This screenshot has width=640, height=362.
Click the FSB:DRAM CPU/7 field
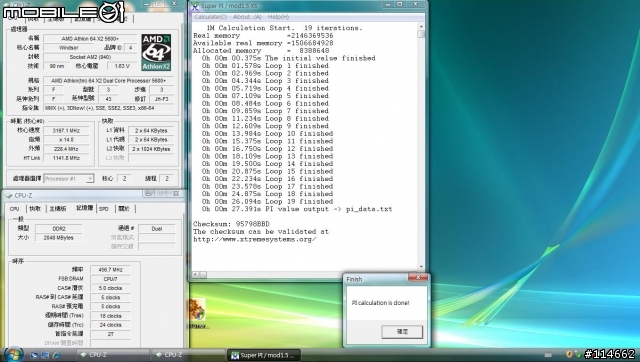[x=111, y=279]
